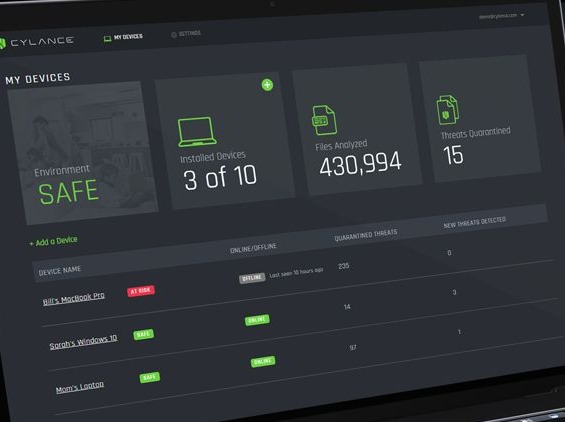Click new threats value 0
This screenshot has width=565, height=422.
(x=449, y=253)
